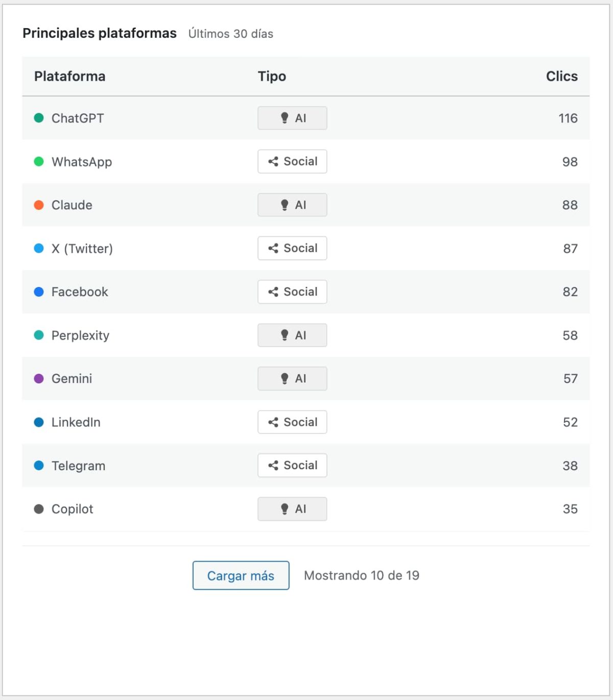
Task: Click the 98 clicks value
Action: point(570,162)
